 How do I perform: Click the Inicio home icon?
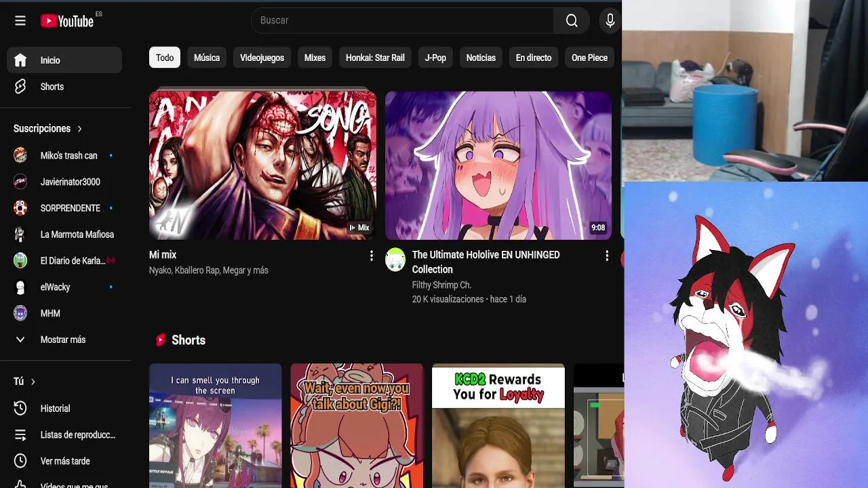point(20,60)
